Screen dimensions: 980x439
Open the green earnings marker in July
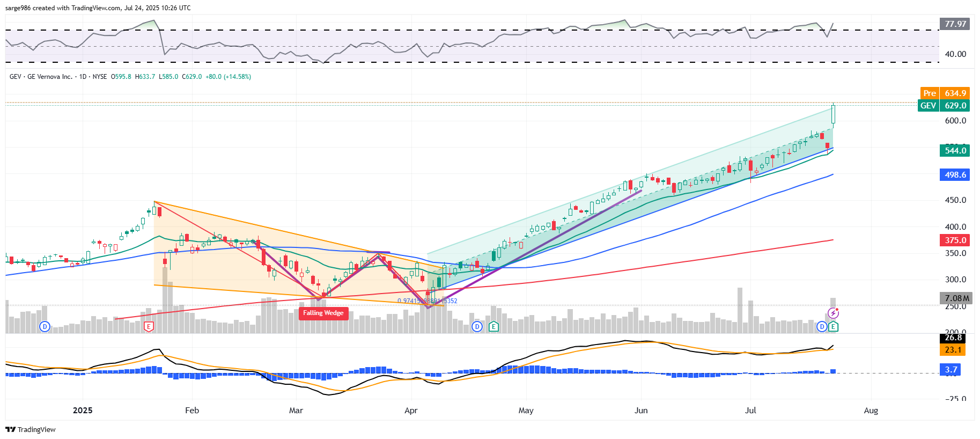pos(833,326)
